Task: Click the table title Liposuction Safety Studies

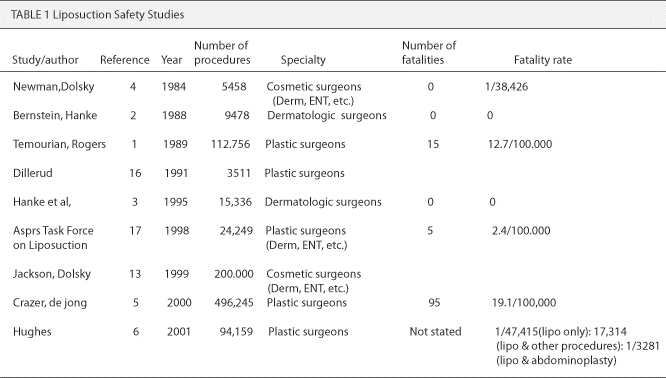Action: point(97,15)
